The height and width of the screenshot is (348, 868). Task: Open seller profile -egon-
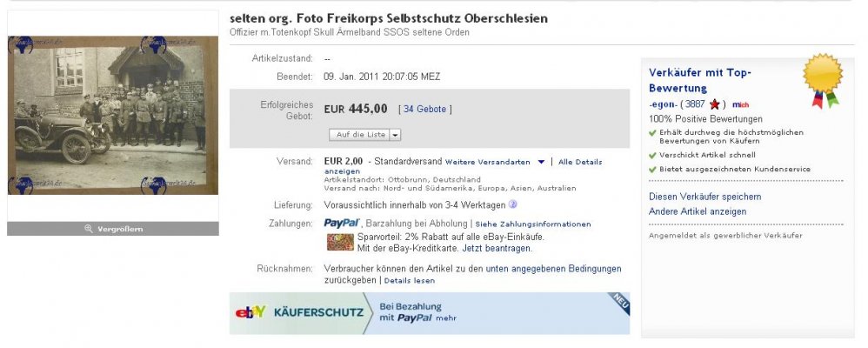pos(663,104)
